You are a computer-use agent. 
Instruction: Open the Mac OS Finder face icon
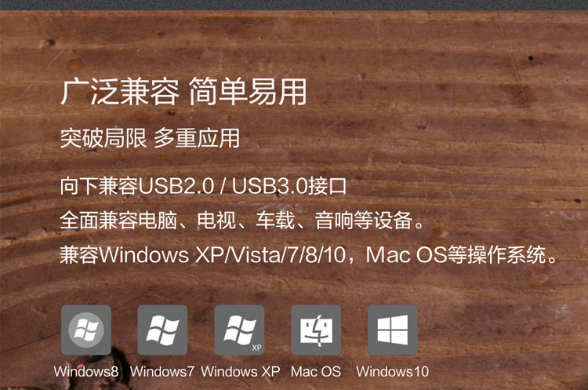316,330
